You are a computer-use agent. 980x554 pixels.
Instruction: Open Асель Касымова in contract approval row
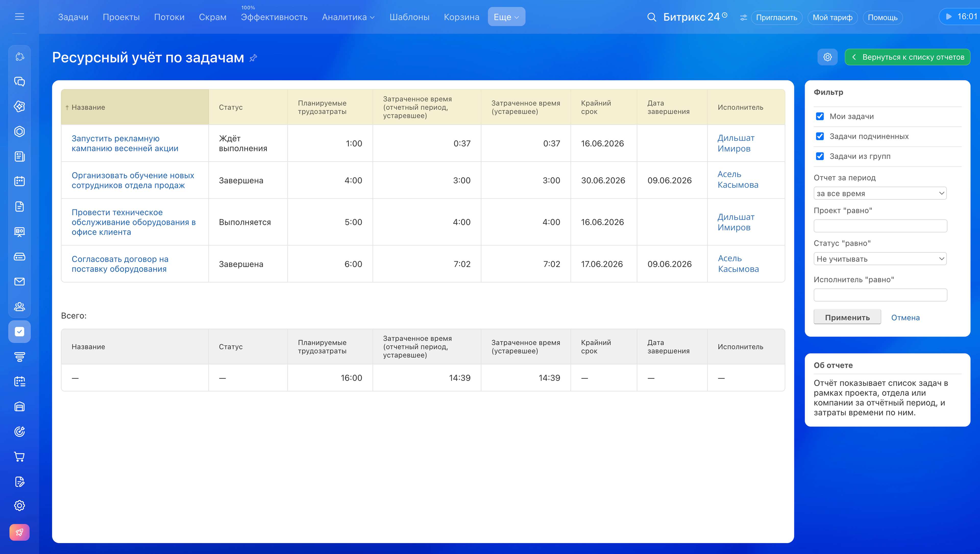point(738,264)
